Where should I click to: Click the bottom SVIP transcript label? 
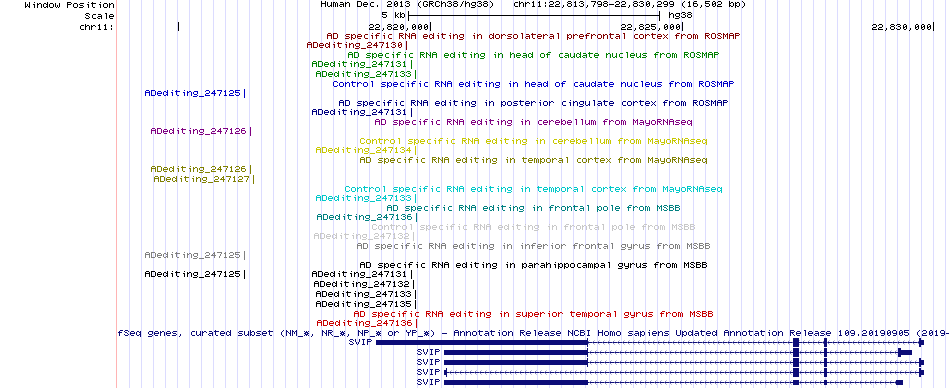pyautogui.click(x=428, y=382)
